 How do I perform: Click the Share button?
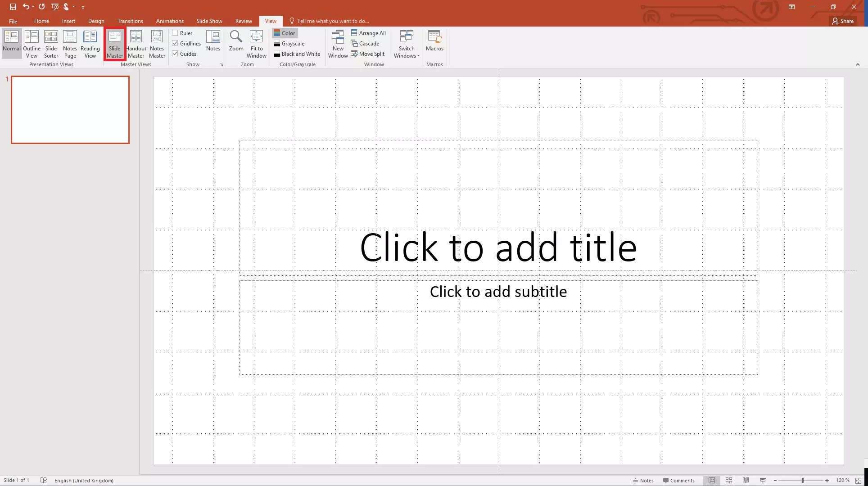[843, 21]
